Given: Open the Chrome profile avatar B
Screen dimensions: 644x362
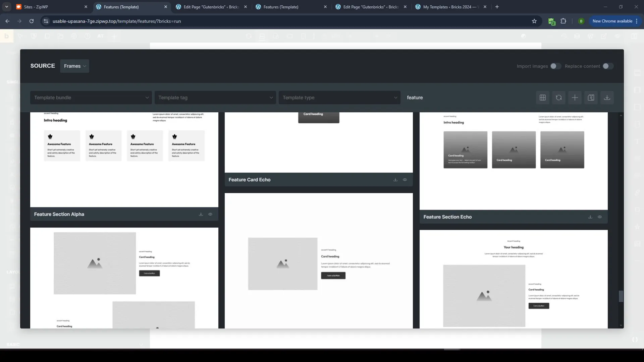Looking at the screenshot, I should click(581, 21).
